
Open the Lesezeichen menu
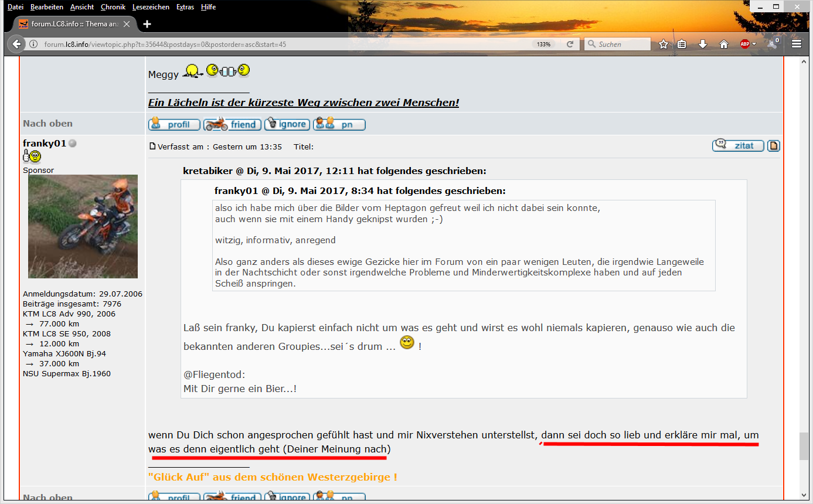click(151, 7)
